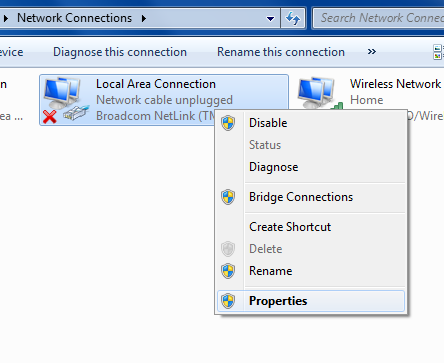This screenshot has width=444, height=363.
Task: Click the Wireless Network Connection adapter icon
Action: pos(320,93)
